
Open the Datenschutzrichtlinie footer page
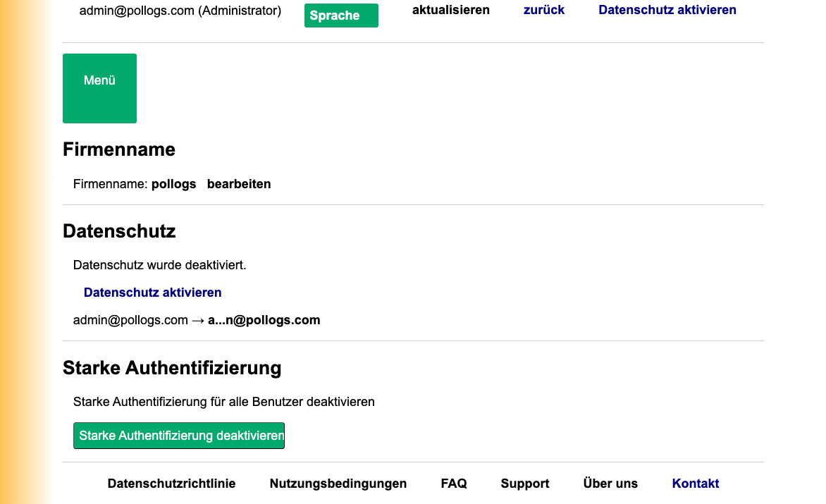click(171, 484)
